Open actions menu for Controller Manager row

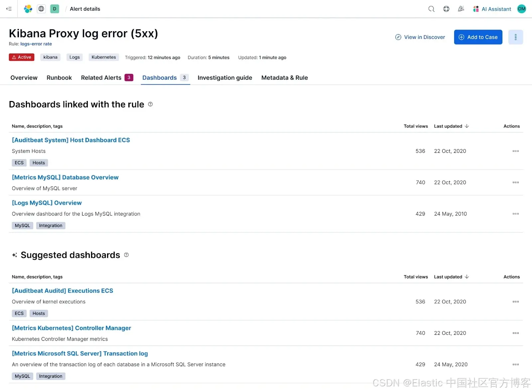516,333
